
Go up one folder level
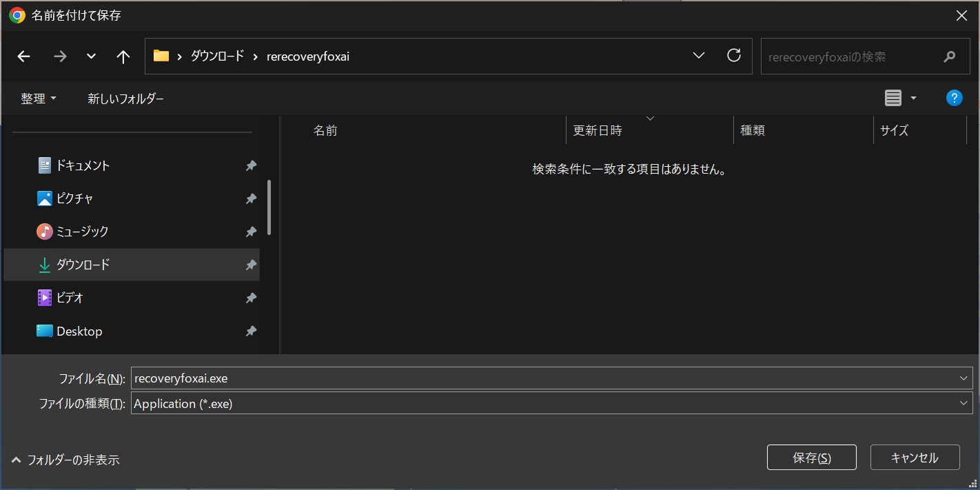(x=123, y=57)
